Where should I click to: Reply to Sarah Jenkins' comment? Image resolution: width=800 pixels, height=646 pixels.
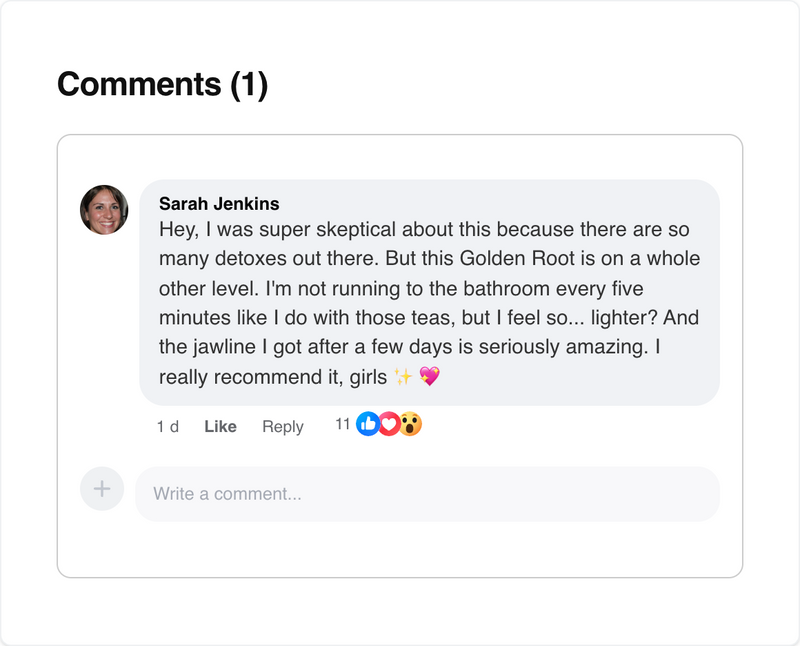pos(283,426)
